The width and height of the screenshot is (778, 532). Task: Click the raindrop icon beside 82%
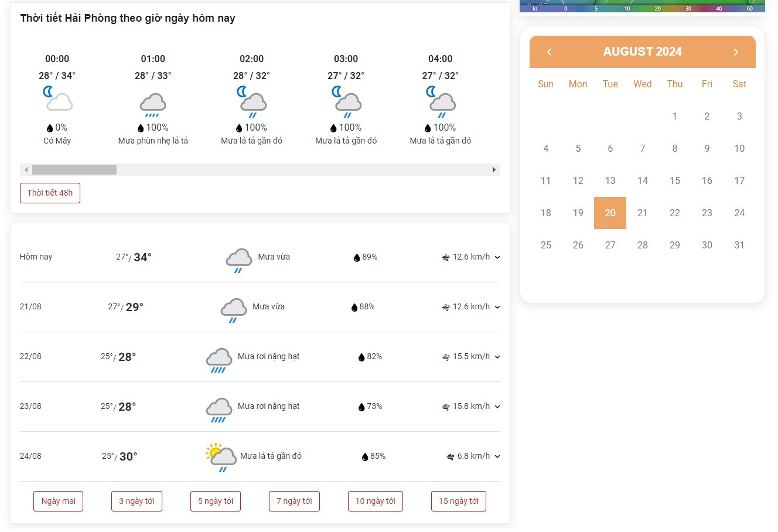(x=361, y=357)
